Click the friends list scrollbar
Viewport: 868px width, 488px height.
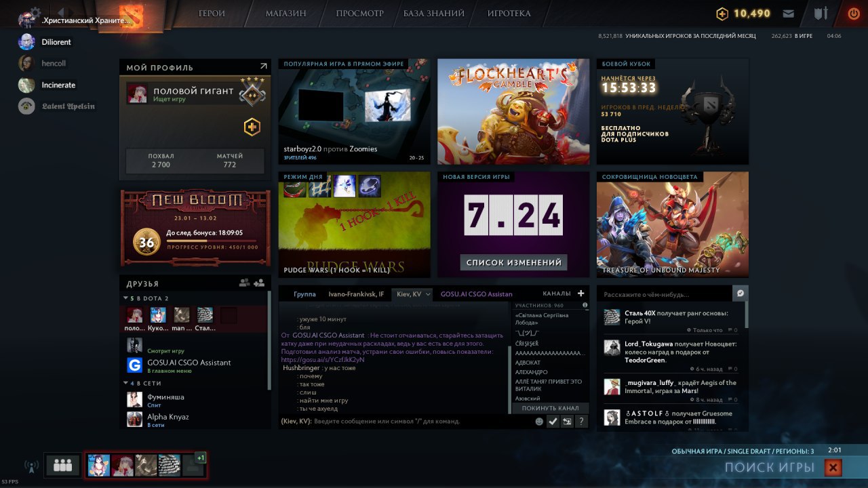(269, 341)
